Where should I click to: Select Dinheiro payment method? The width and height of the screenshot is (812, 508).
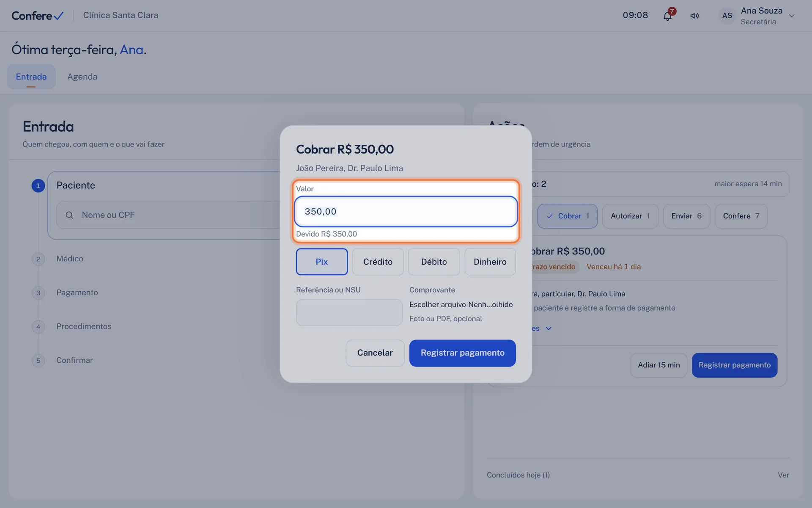pos(490,262)
